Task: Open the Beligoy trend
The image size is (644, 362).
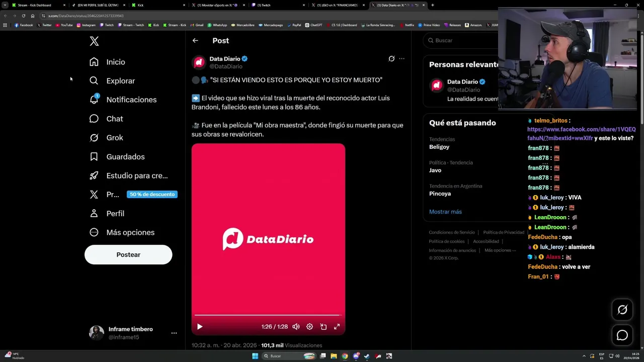Action: [x=439, y=147]
